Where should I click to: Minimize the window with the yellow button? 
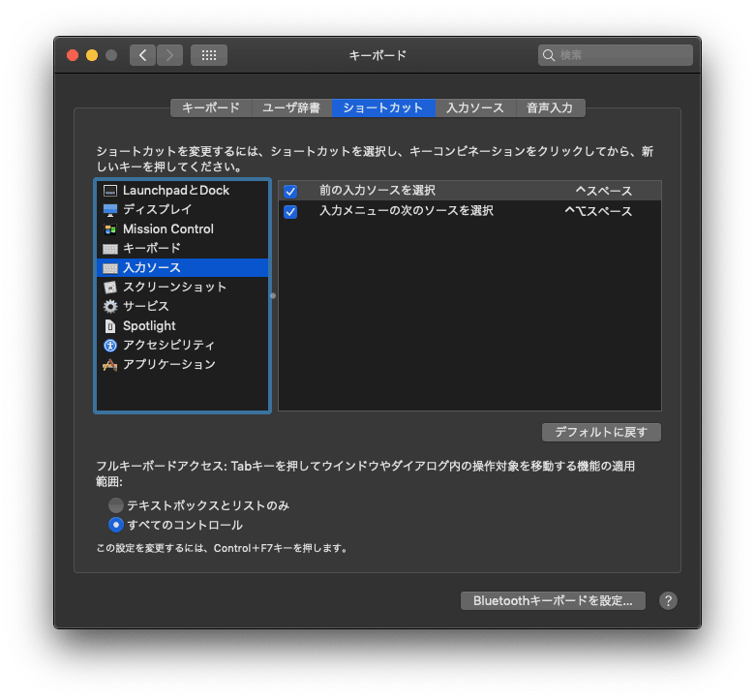coord(92,55)
